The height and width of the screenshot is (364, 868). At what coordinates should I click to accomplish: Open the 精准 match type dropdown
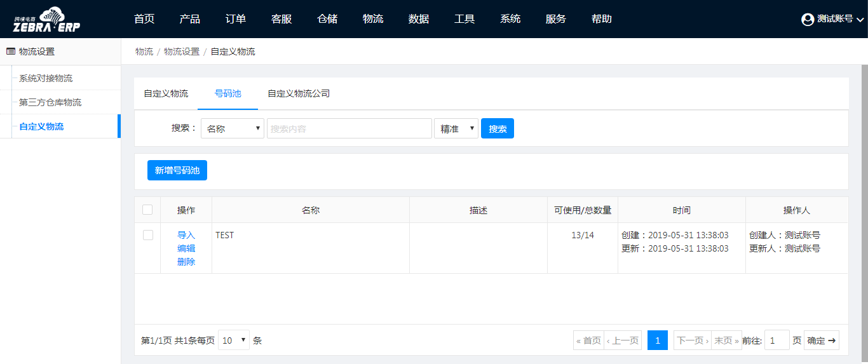[x=456, y=128]
